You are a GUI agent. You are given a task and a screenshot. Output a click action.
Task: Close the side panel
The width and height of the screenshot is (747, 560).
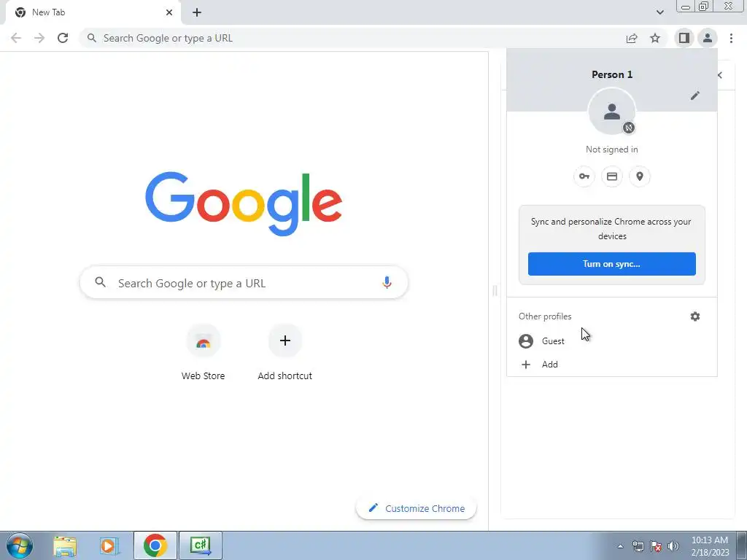tap(720, 75)
